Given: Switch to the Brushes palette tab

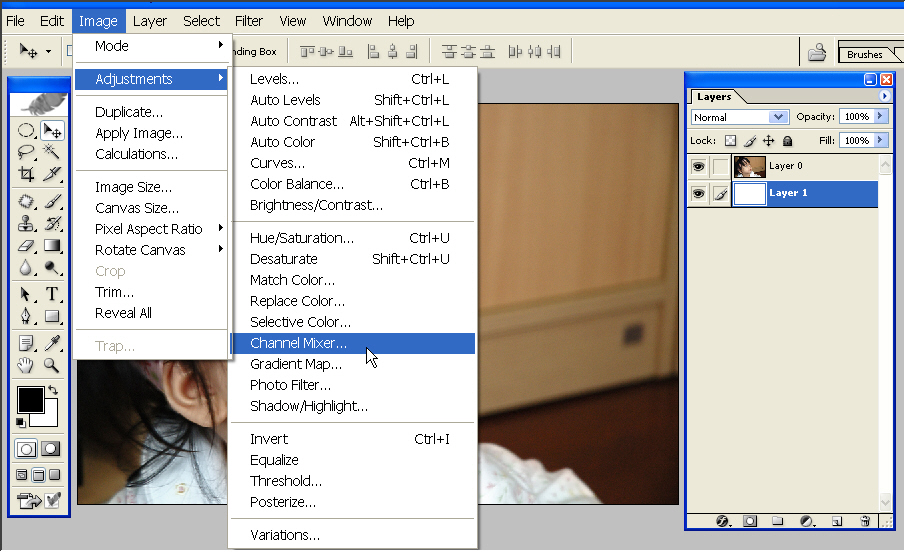Looking at the screenshot, I should 866,54.
